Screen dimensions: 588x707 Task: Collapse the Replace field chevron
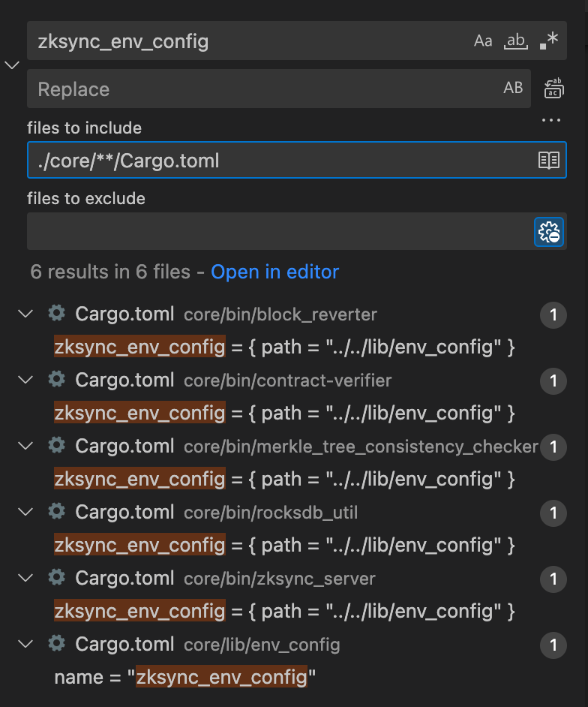coord(12,65)
